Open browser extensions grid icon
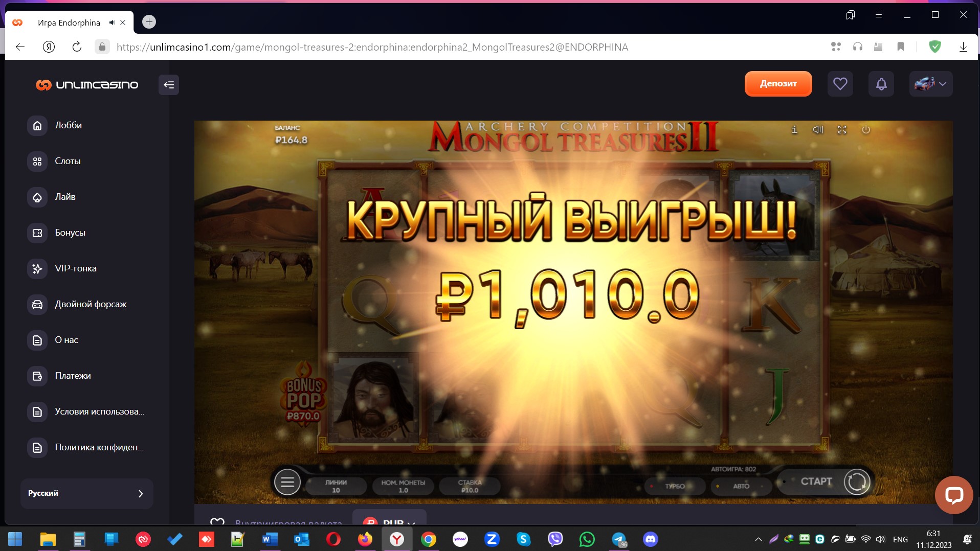The image size is (980, 551). click(836, 47)
